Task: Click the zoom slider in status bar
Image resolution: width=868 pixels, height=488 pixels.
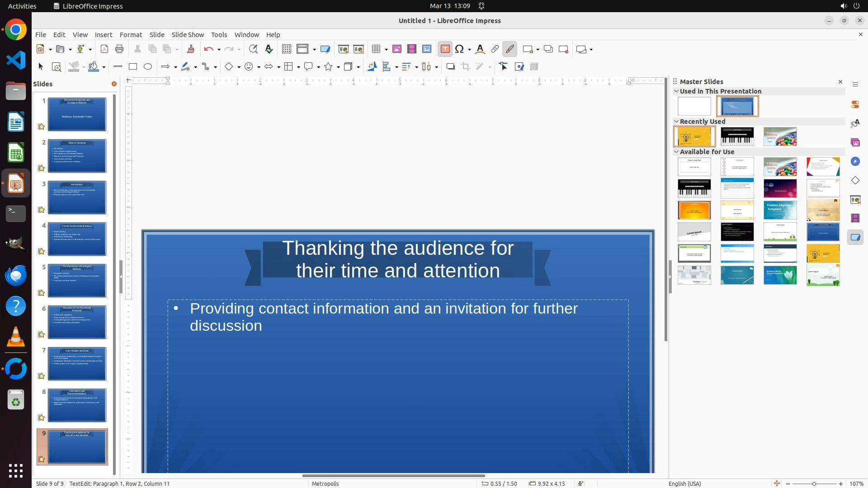Action: (x=814, y=484)
